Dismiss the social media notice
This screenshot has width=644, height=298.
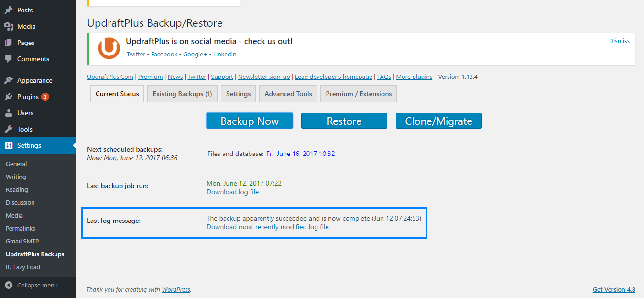[619, 41]
